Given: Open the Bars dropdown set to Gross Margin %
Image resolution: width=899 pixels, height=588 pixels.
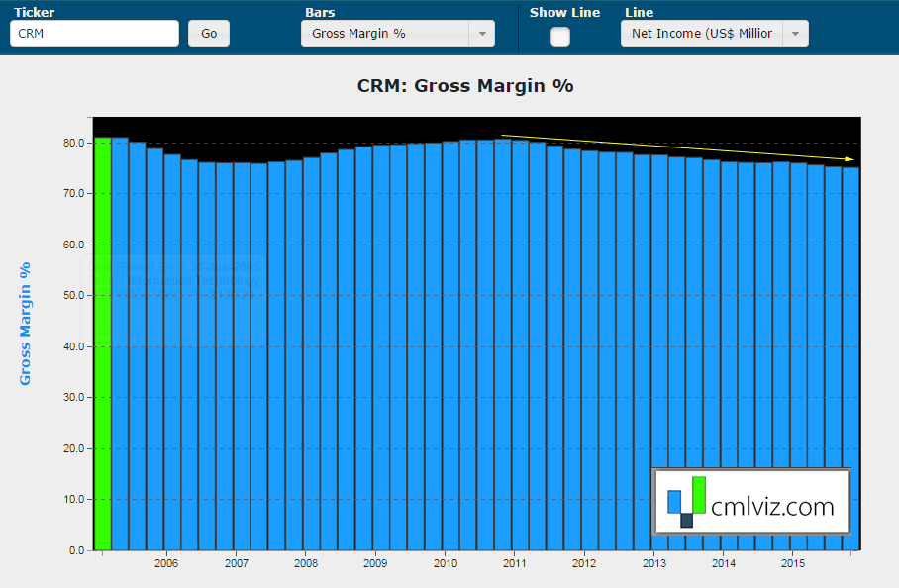Looking at the screenshot, I should [398, 34].
